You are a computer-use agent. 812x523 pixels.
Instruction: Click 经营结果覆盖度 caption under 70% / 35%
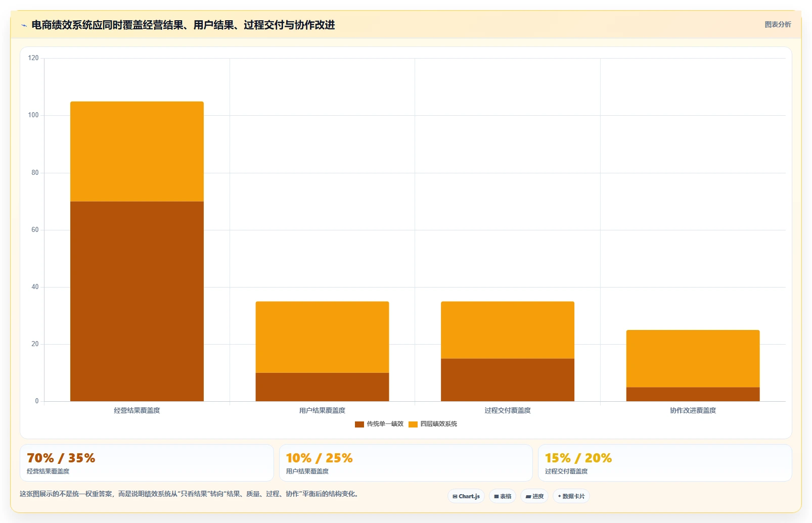click(48, 471)
